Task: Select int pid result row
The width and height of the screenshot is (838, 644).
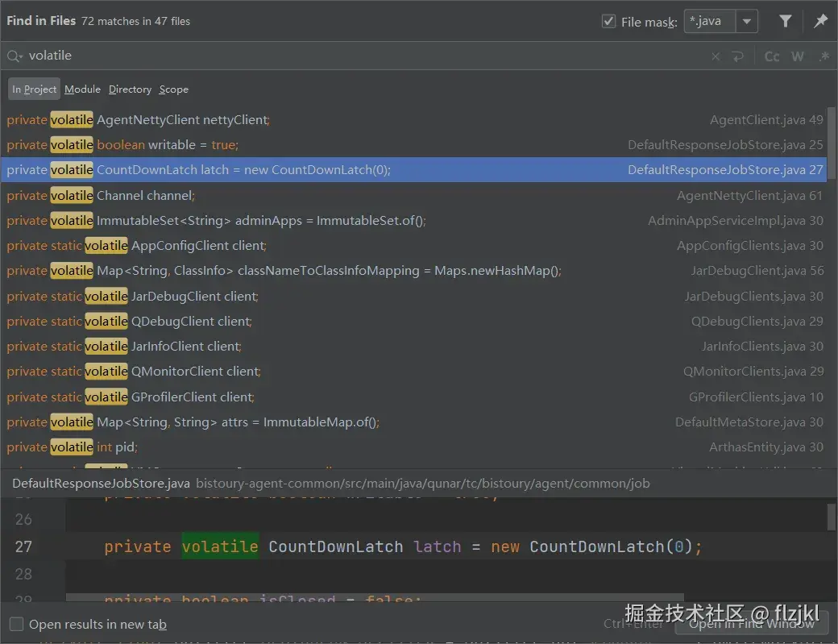Action: tap(413, 447)
